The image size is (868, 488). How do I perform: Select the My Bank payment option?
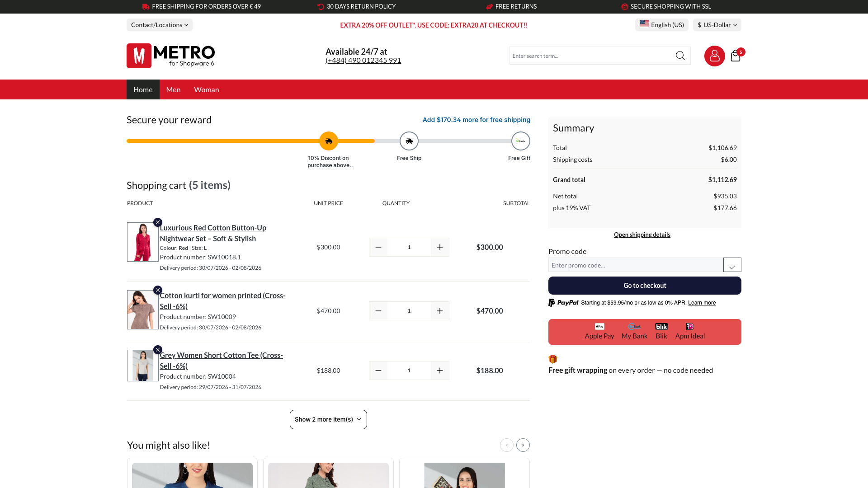634,332
